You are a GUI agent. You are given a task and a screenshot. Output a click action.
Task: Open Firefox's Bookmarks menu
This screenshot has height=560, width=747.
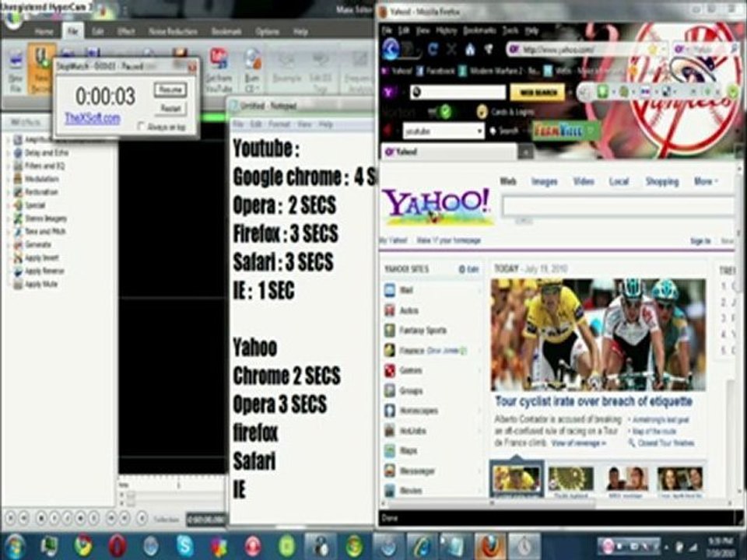[x=480, y=30]
